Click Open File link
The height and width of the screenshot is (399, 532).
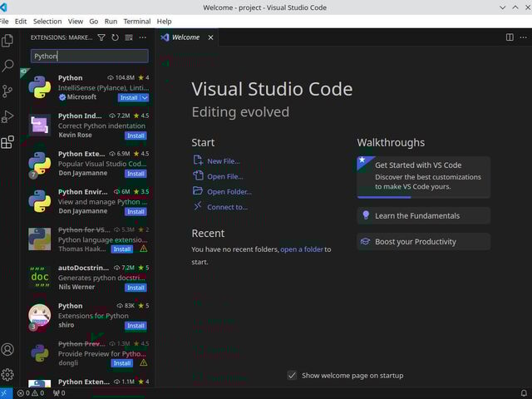point(225,176)
